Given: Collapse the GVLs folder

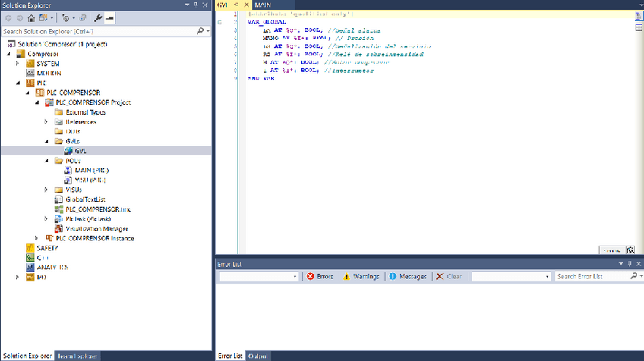Looking at the screenshot, I should pyautogui.click(x=46, y=141).
